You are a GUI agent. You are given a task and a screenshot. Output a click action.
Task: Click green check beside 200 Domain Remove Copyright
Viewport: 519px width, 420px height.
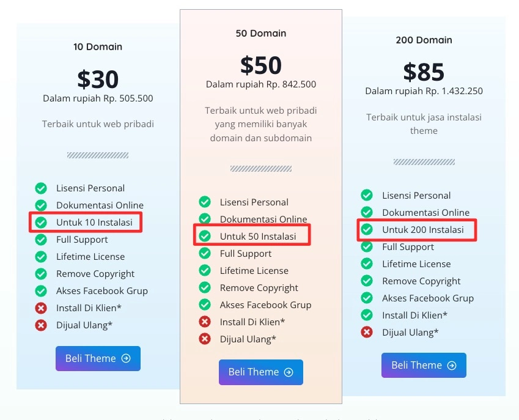[x=367, y=281]
